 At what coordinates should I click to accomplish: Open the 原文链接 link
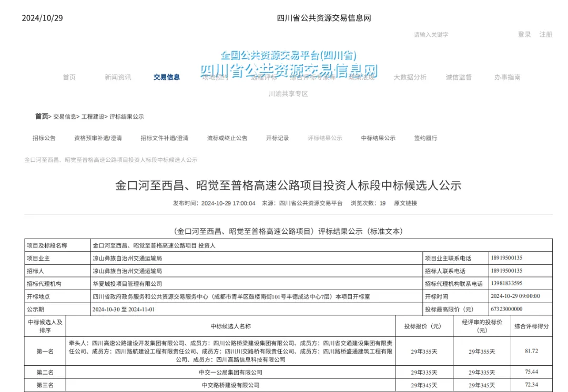[x=405, y=203]
